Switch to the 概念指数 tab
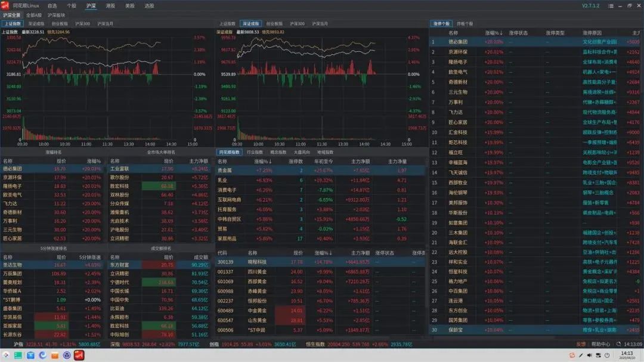 pyautogui.click(x=278, y=153)
